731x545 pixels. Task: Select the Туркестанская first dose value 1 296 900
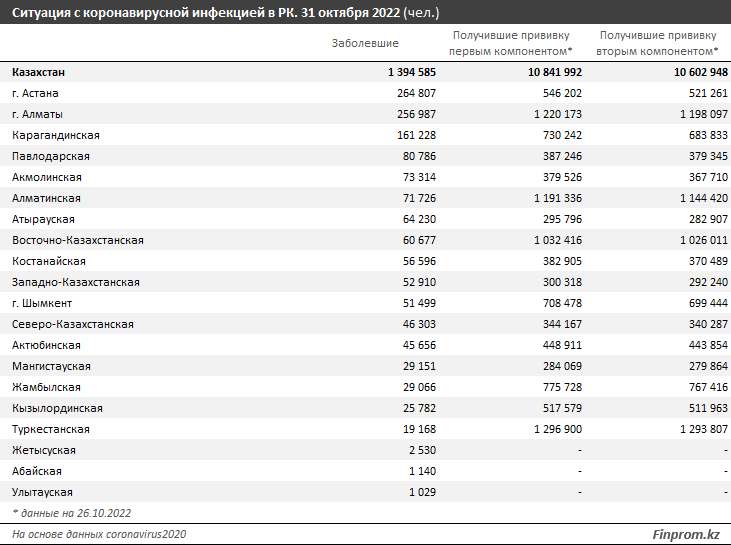pos(558,429)
